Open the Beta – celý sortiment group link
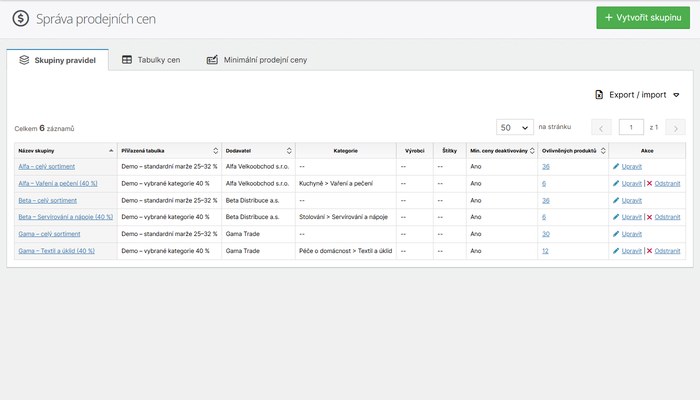 pos(47,200)
